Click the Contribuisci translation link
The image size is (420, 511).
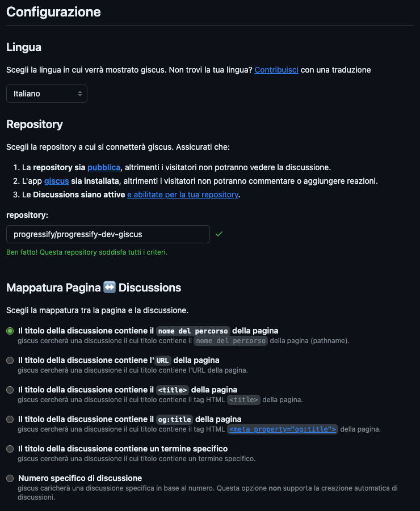(276, 70)
